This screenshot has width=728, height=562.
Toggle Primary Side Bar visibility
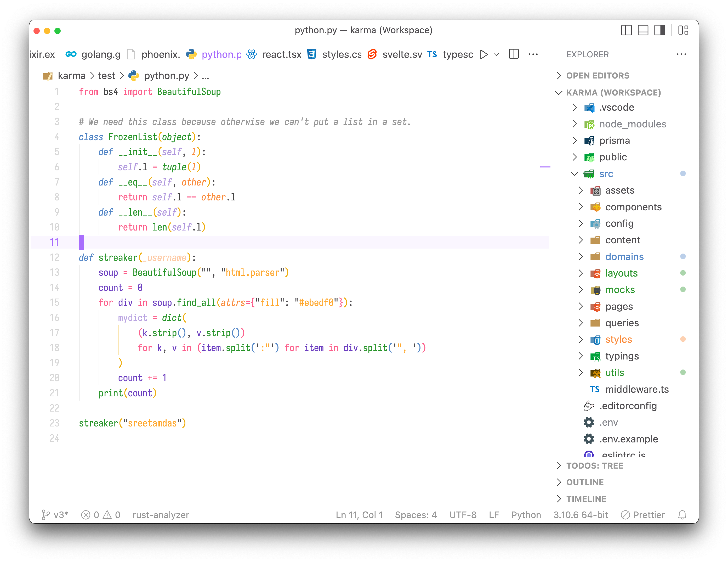pyautogui.click(x=626, y=30)
